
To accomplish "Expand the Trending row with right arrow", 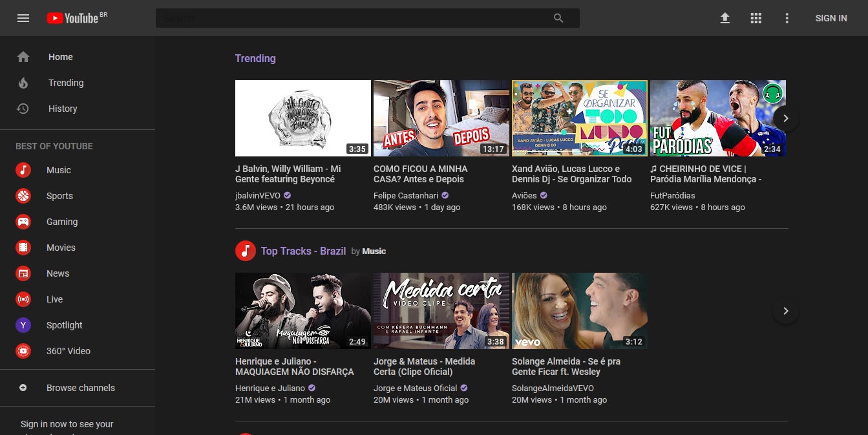I will pyautogui.click(x=785, y=118).
